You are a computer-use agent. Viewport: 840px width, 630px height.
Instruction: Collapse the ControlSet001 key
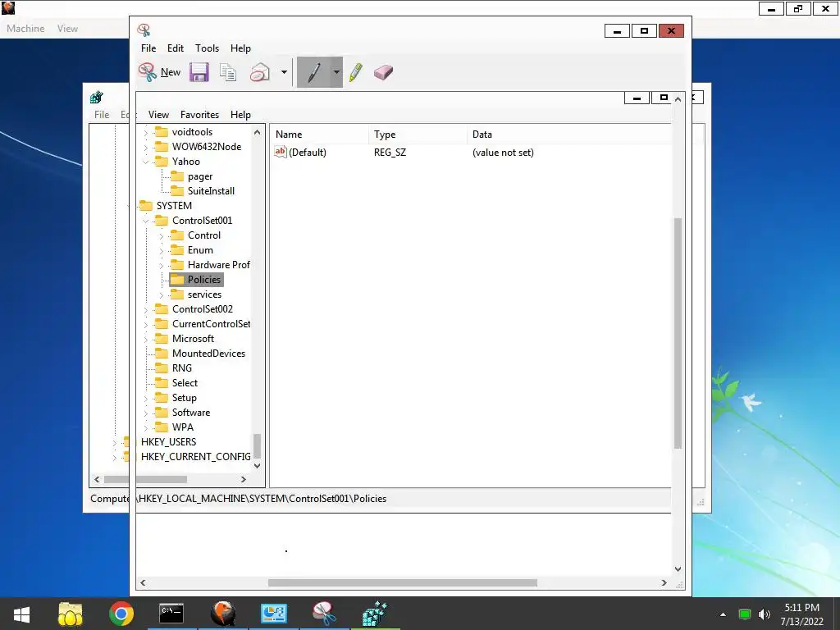point(146,221)
